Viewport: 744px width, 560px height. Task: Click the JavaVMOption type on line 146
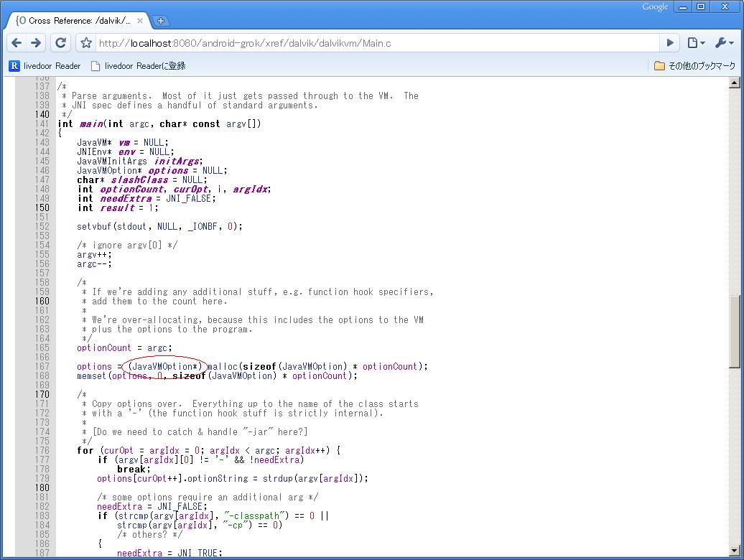click(x=107, y=170)
